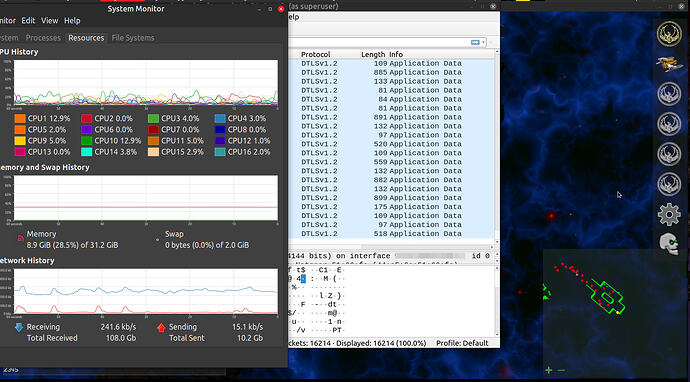Open Wireshark filter history dropdown arrow

[484, 42]
